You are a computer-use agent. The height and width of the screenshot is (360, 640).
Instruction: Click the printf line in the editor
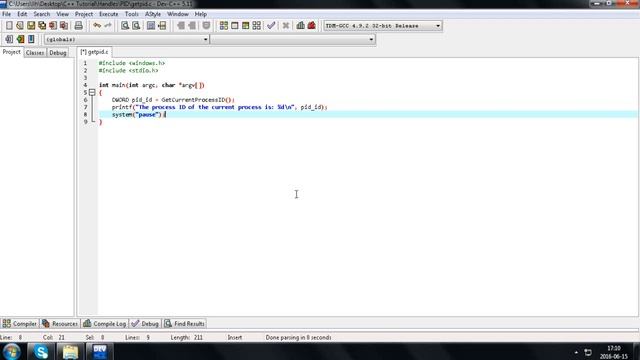[220, 107]
